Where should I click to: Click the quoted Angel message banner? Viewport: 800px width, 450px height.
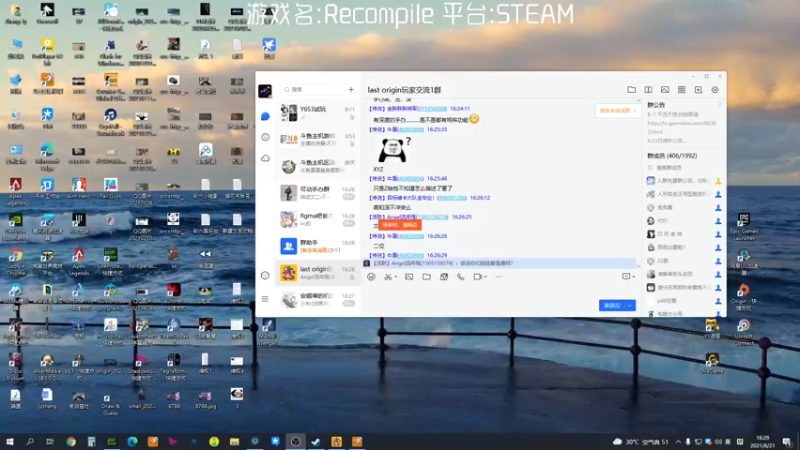point(500,263)
